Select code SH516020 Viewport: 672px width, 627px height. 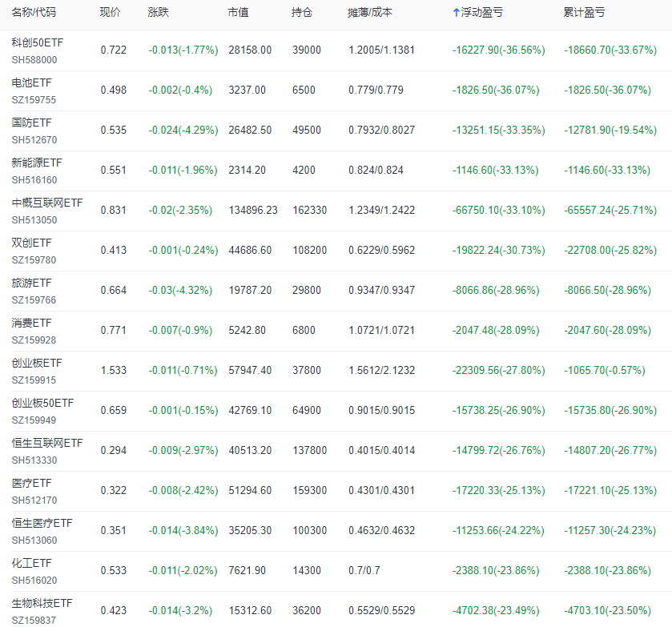click(x=34, y=581)
